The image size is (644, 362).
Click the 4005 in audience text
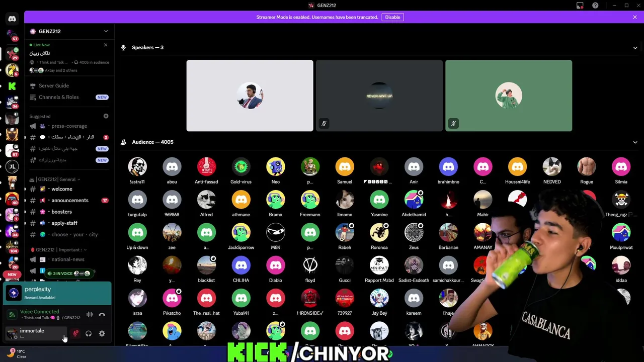94,62
